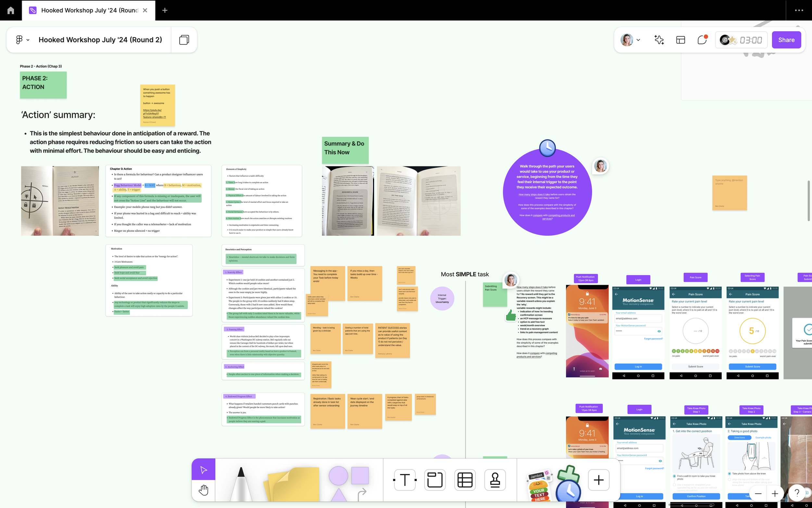
Task: Open more tools plus button in toolbar
Action: (599, 480)
